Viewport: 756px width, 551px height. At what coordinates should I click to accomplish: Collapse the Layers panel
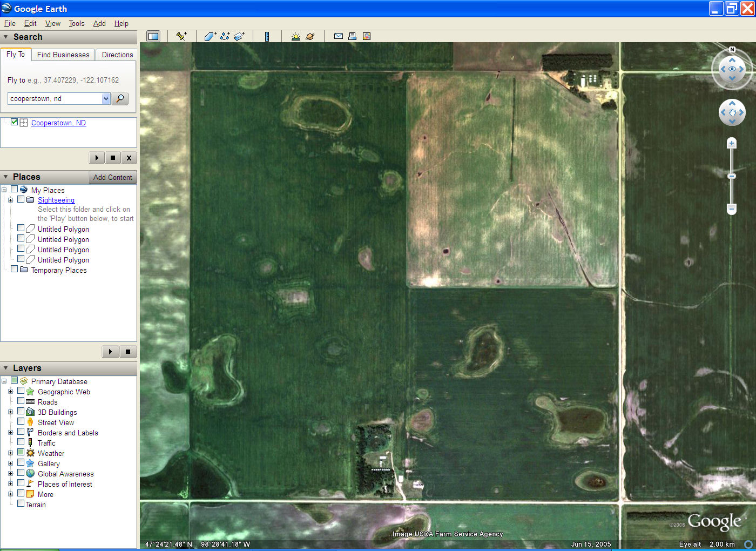(x=6, y=368)
